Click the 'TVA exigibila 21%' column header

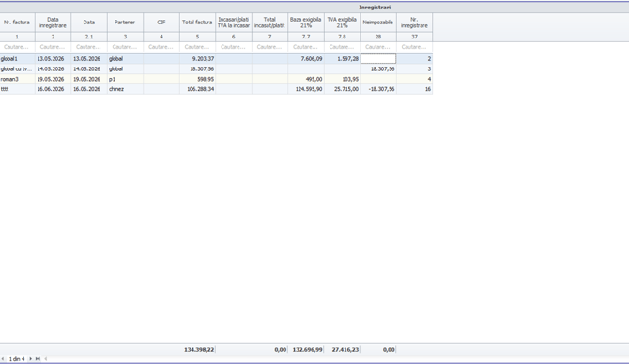tap(342, 23)
